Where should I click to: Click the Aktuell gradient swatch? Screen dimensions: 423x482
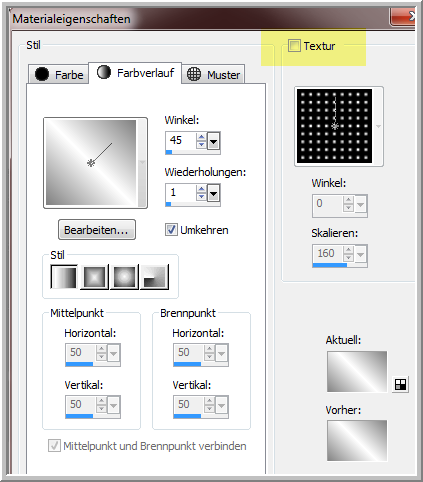point(357,371)
